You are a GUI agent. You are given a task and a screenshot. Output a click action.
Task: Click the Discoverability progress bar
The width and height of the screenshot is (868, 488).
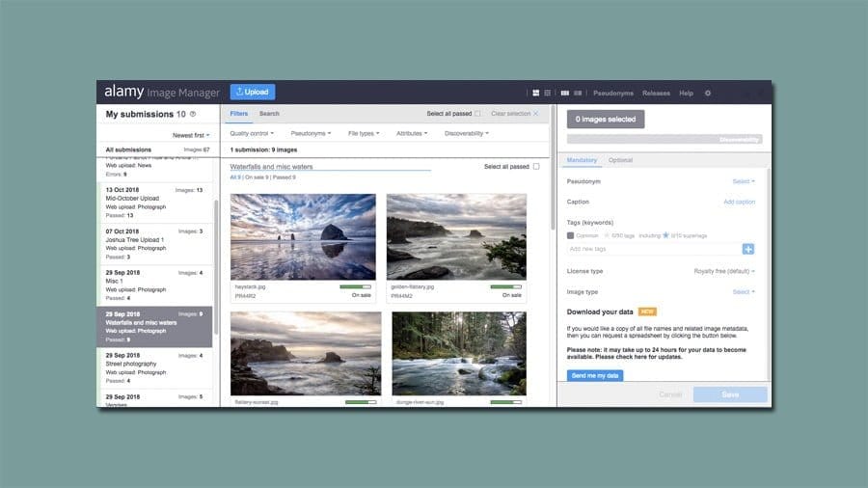coord(666,140)
